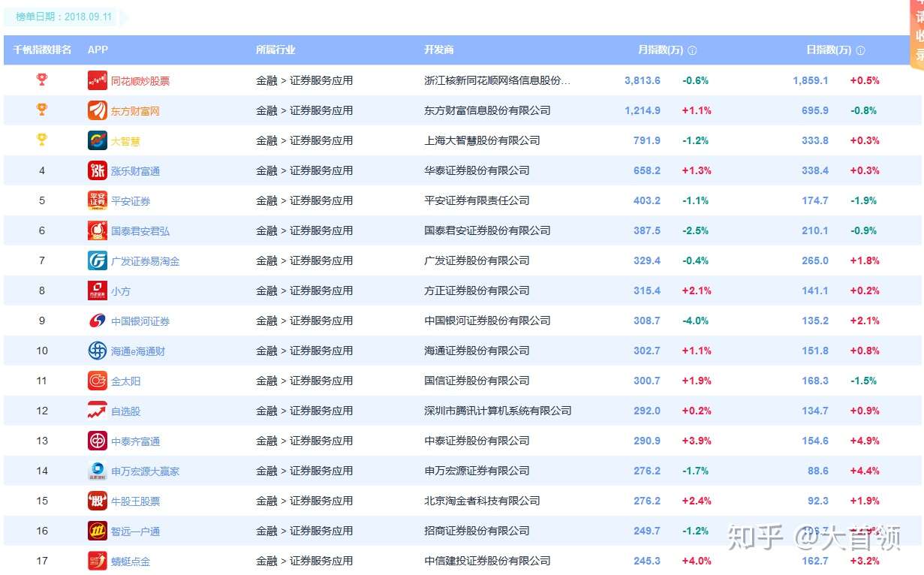Image resolution: width=924 pixels, height=575 pixels.
Task: Click the 中泰齐富通 app icon
Action: tap(98, 441)
